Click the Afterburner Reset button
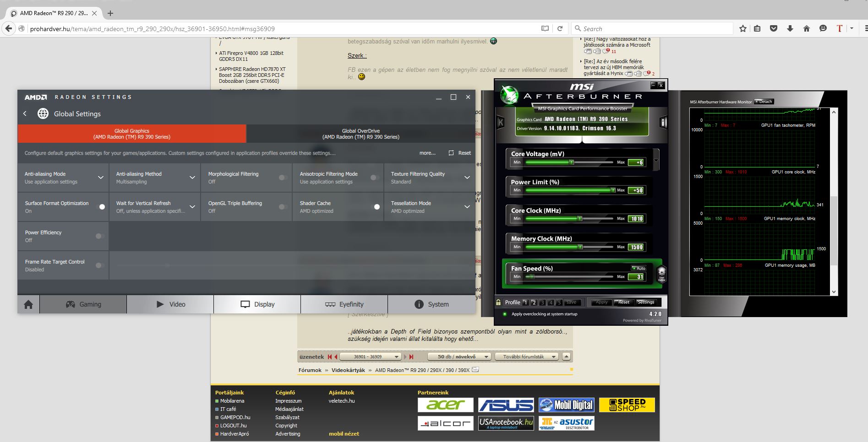Image resolution: width=868 pixels, height=442 pixels. pos(623,302)
